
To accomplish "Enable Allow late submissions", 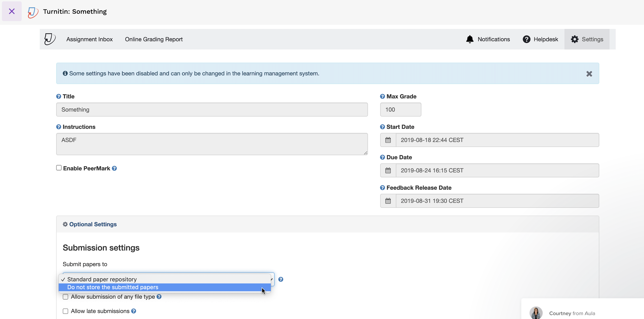I will (65, 311).
